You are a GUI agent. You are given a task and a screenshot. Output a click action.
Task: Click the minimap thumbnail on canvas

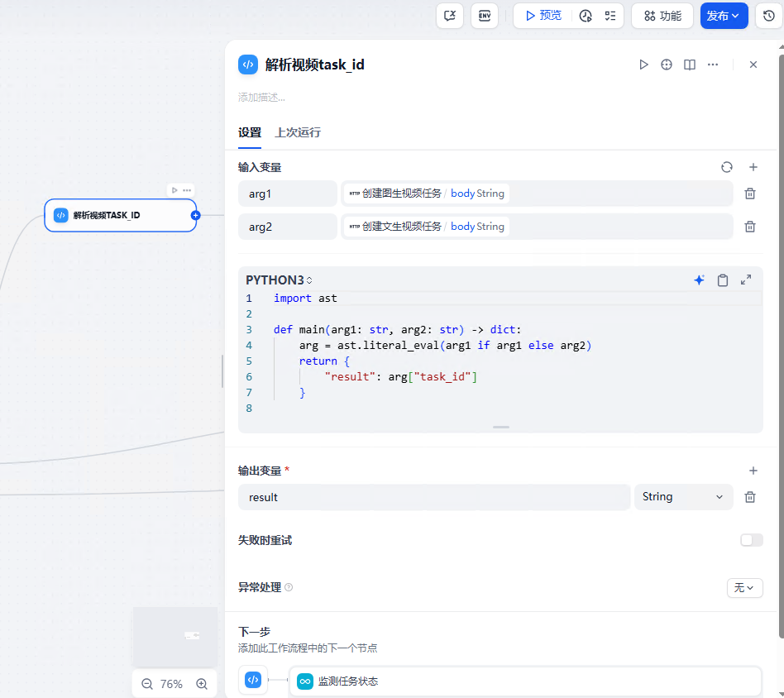(x=175, y=636)
